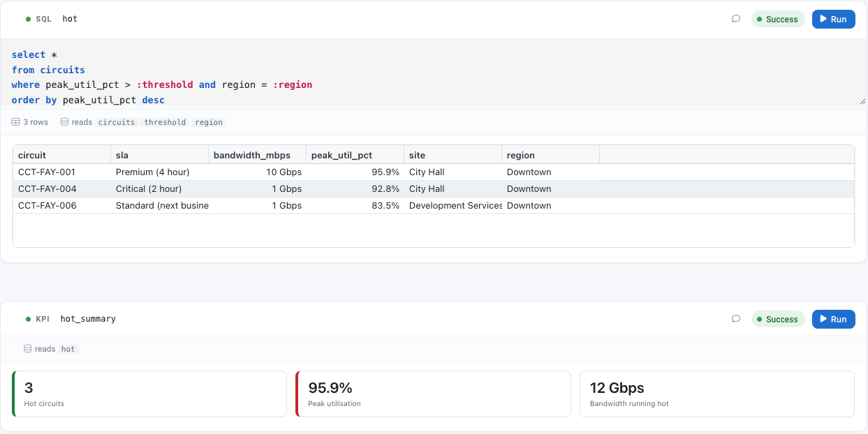Click the region dependency tag
The width and height of the screenshot is (868, 434).
click(209, 122)
